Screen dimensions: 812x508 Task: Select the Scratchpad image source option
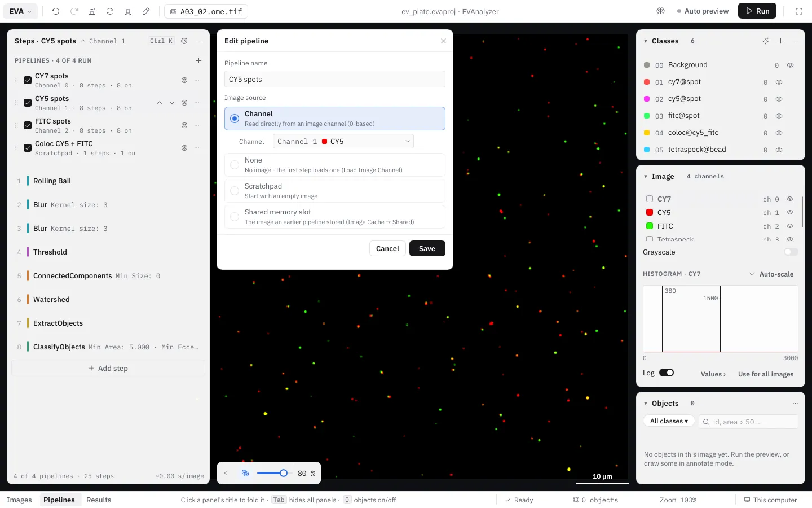click(335, 191)
